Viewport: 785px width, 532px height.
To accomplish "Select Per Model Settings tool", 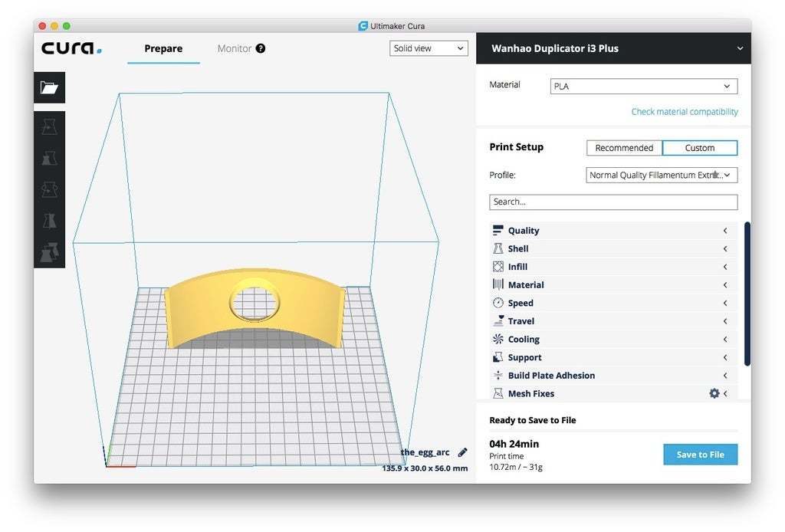I will (x=49, y=252).
